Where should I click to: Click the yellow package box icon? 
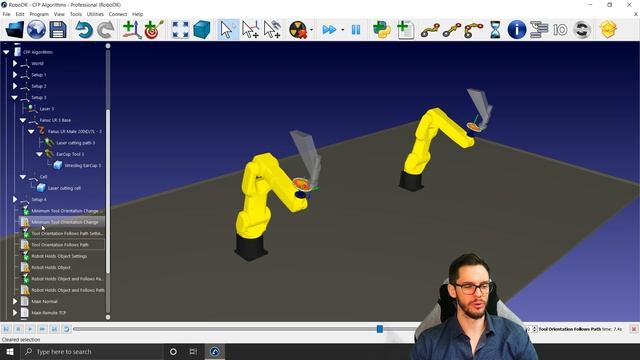[x=608, y=30]
